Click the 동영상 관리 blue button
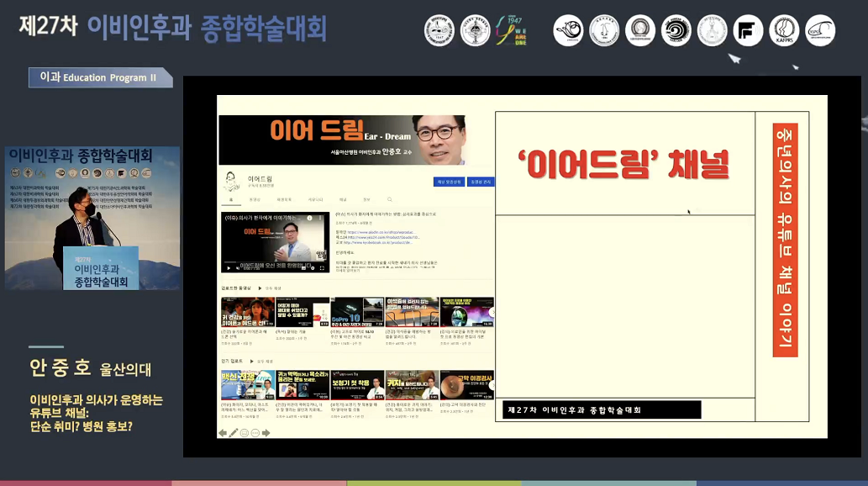Viewport: 868px width, 486px height. [x=481, y=182]
